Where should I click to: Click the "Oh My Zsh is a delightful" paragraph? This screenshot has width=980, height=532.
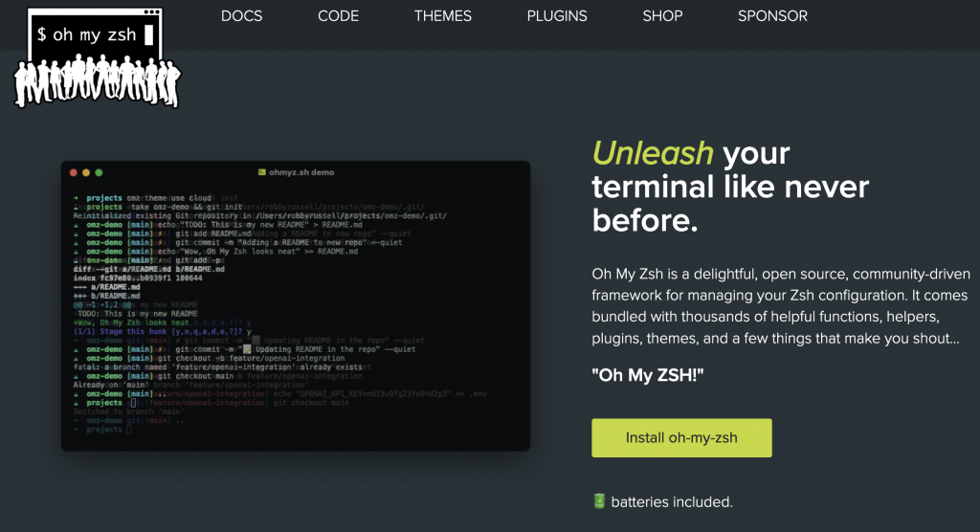pos(781,306)
